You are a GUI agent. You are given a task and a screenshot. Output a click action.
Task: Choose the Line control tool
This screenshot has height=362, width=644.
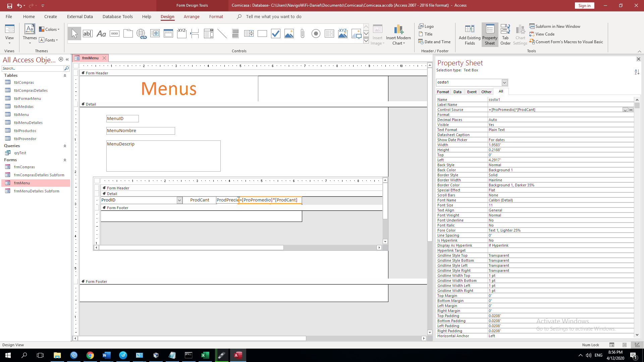coord(222,34)
